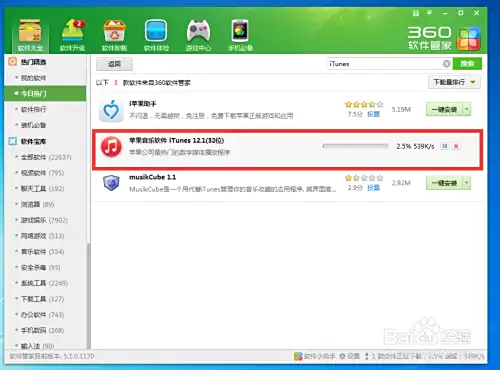Cancel the iTunes download with red X
The image size is (500, 370).
click(456, 146)
